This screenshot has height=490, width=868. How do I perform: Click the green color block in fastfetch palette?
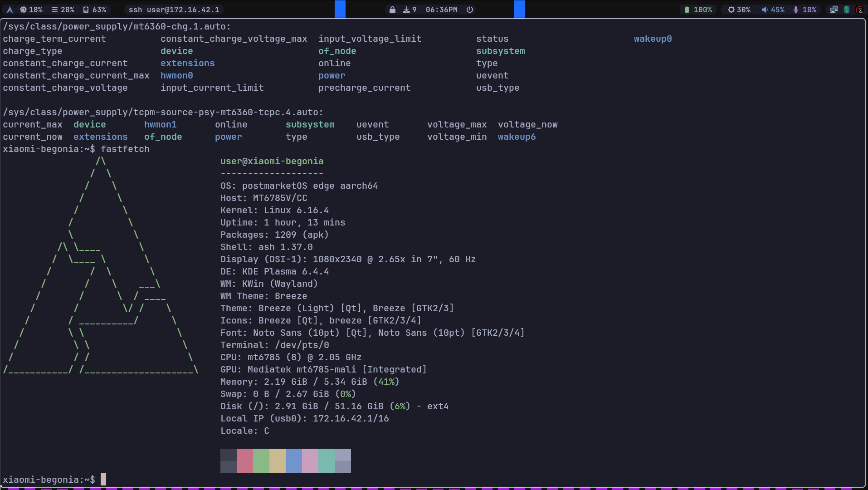261,461
